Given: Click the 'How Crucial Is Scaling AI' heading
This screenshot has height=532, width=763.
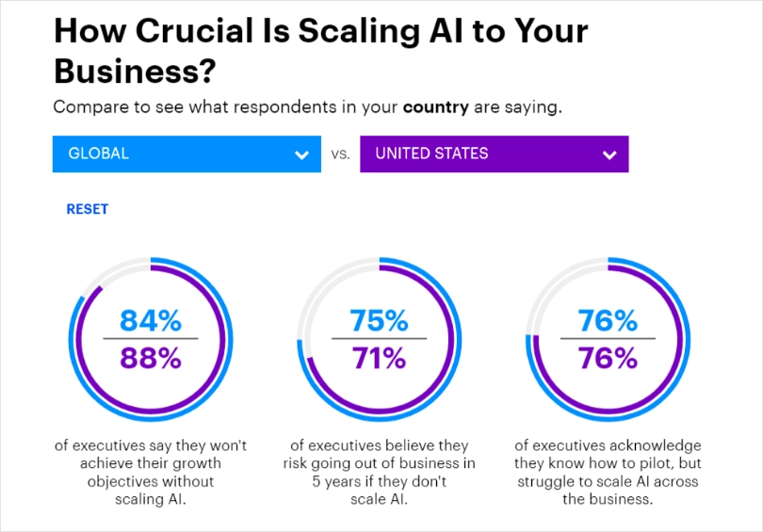Looking at the screenshot, I should pyautogui.click(x=320, y=51).
